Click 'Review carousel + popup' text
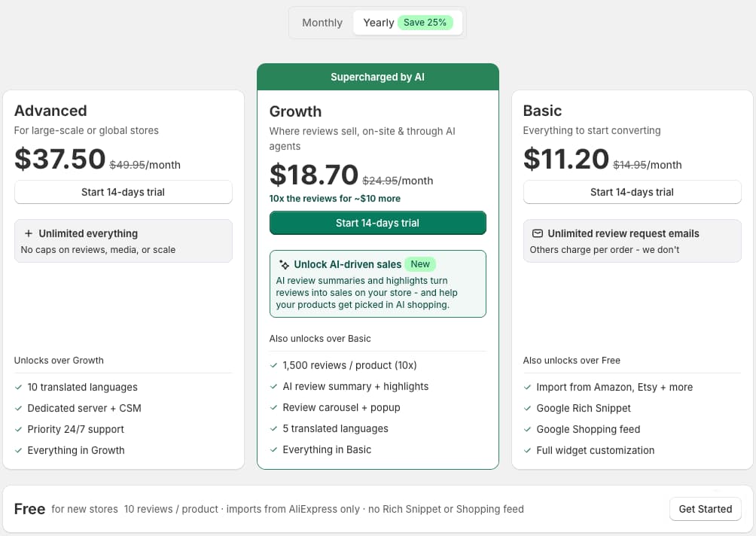 pyautogui.click(x=341, y=407)
